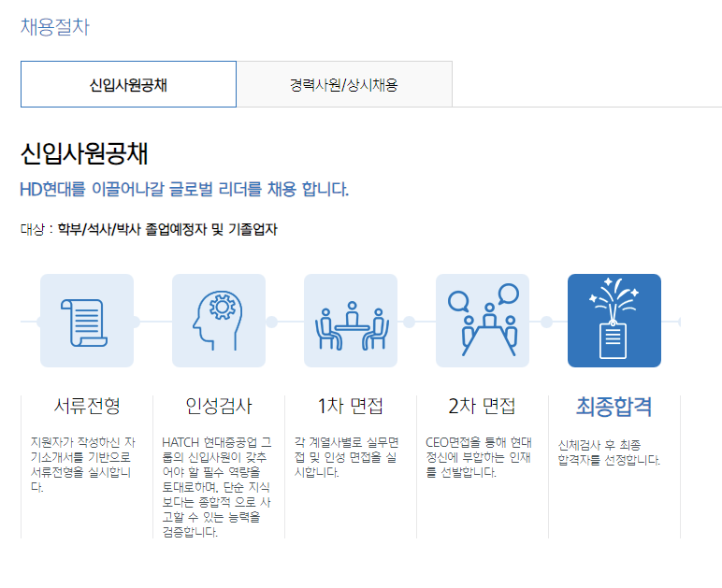Click timeline dot between 인성검사 and 1차 면접

coord(272,322)
